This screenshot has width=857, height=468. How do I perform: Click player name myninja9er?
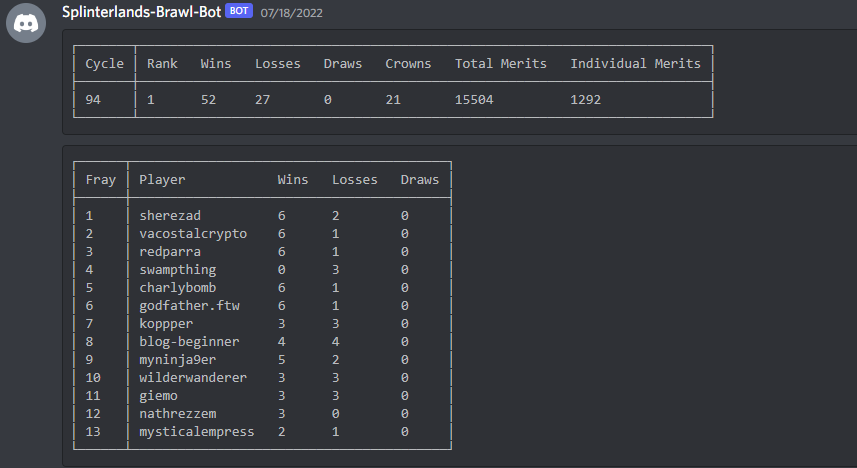click(178, 360)
